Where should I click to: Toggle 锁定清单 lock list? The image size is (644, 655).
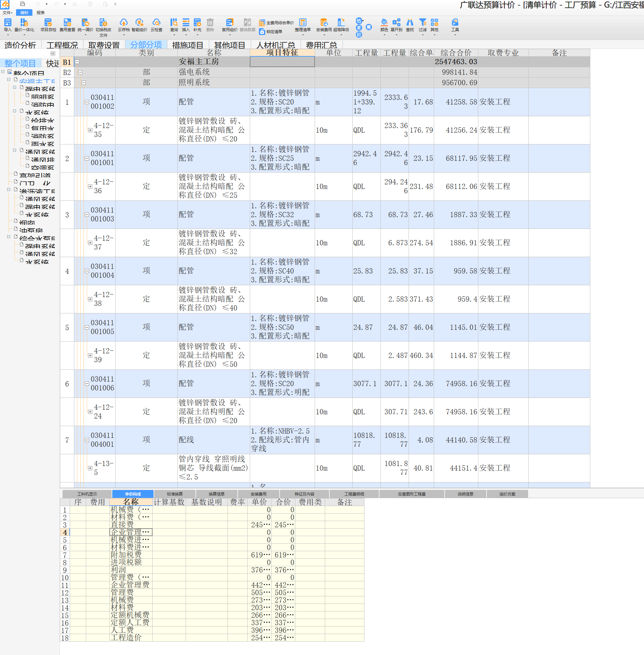[271, 31]
